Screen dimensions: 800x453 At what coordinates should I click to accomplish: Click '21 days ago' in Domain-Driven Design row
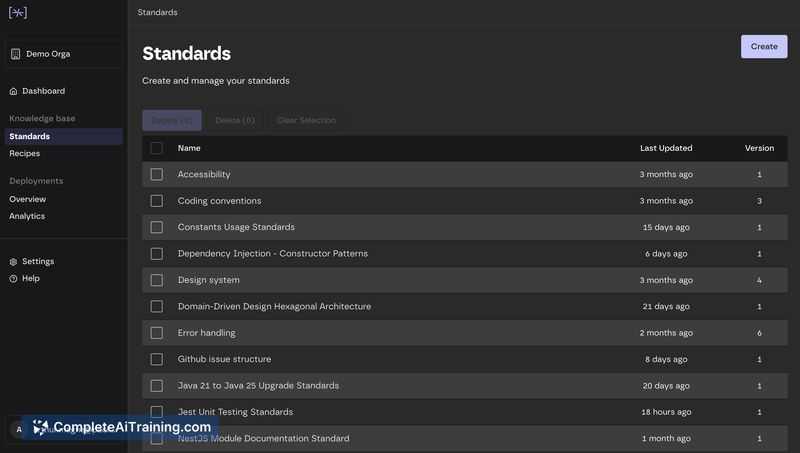(x=666, y=307)
